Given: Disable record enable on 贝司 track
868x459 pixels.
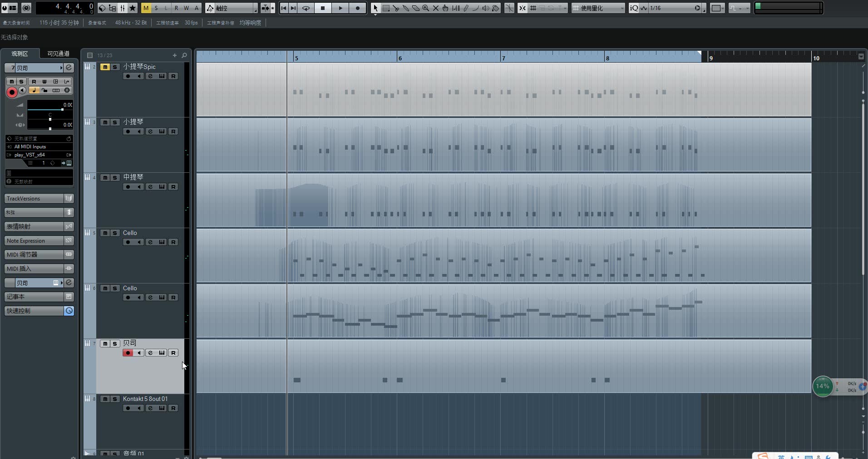Looking at the screenshot, I should [128, 353].
